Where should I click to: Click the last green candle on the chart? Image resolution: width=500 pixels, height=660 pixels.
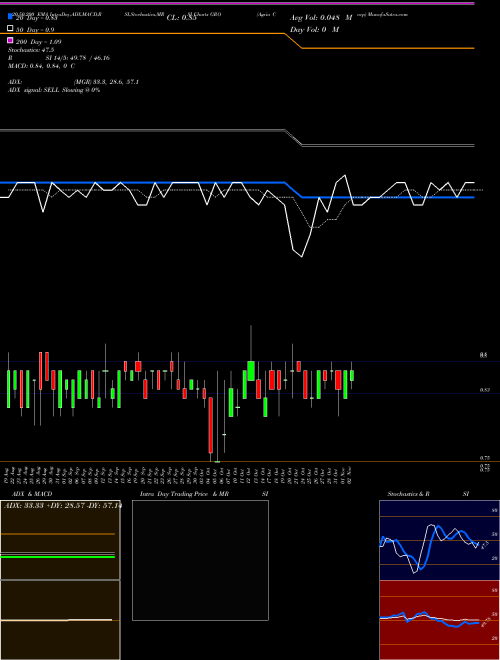pyautogui.click(x=352, y=375)
